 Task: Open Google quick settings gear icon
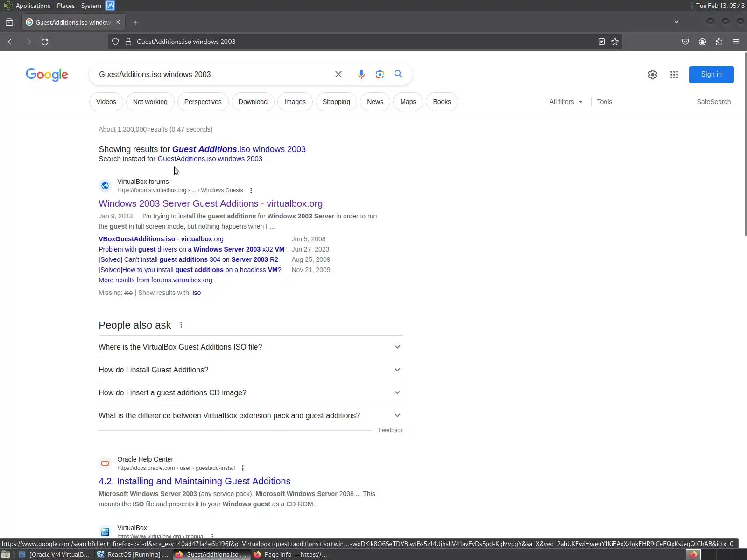653,75
